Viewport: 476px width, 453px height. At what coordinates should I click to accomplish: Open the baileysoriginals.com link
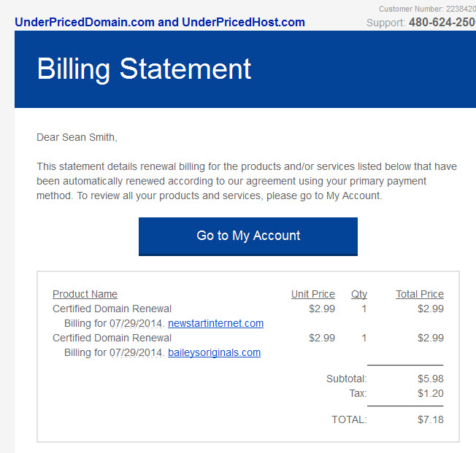click(x=214, y=352)
